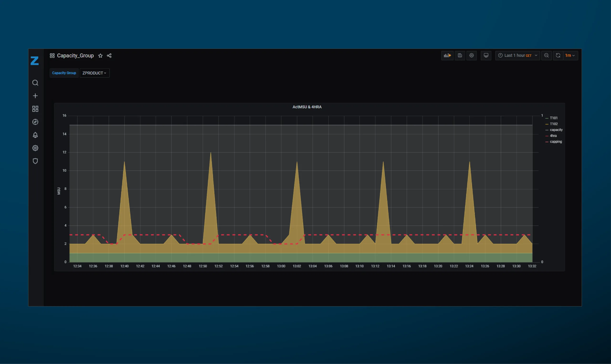Toggle capping series in legend
The image size is (611, 364).
coord(556,141)
